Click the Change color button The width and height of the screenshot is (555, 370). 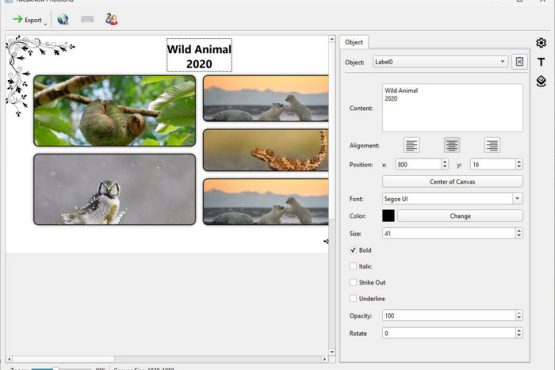[x=460, y=216]
